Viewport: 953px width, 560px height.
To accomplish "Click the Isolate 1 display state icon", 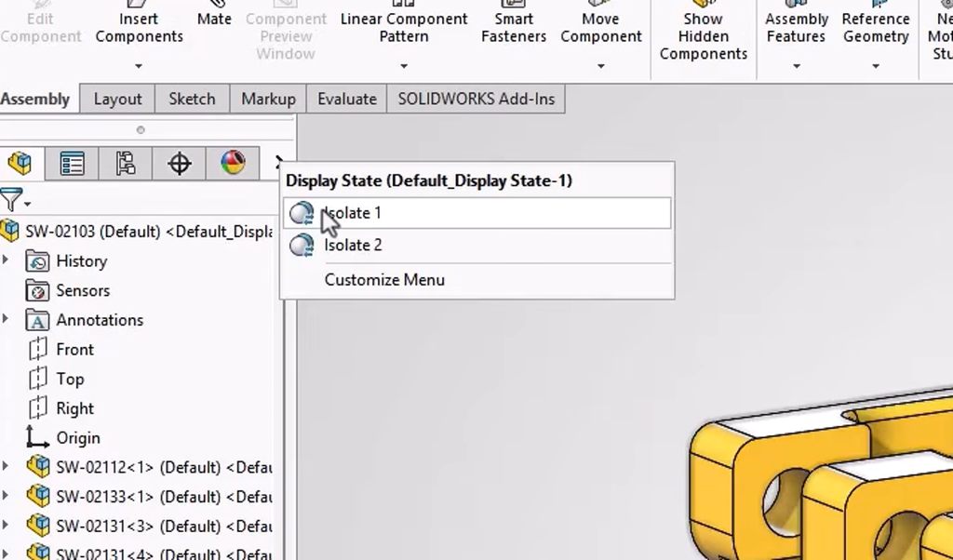I will point(302,213).
